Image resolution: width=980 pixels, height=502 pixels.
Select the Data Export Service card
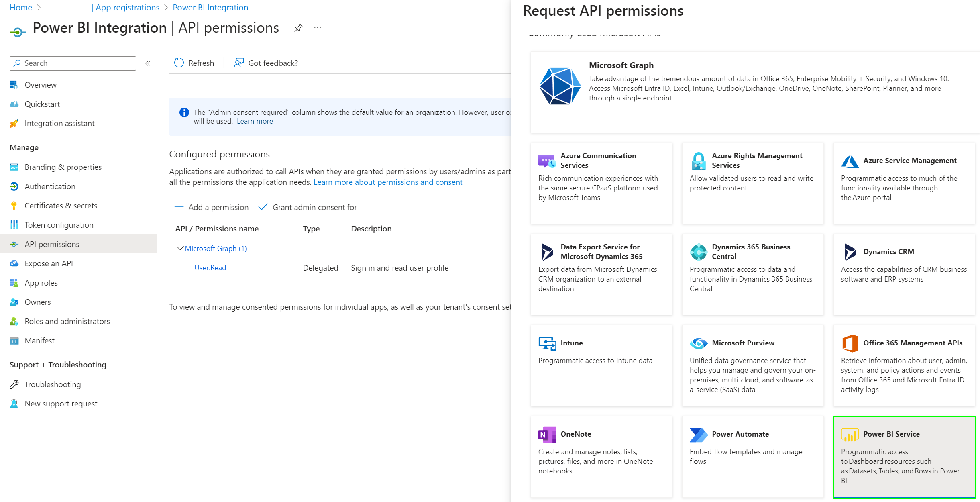coord(601,275)
